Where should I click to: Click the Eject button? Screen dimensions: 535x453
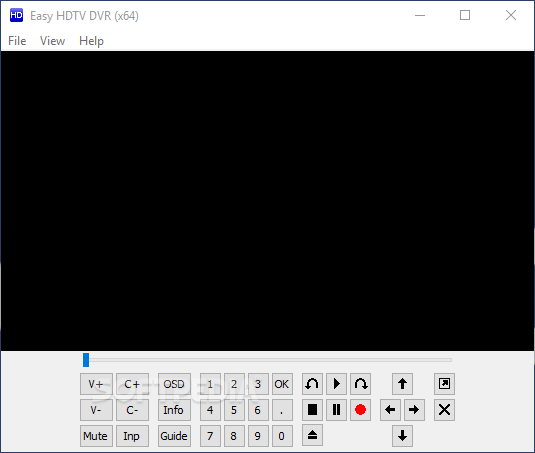[x=312, y=436]
